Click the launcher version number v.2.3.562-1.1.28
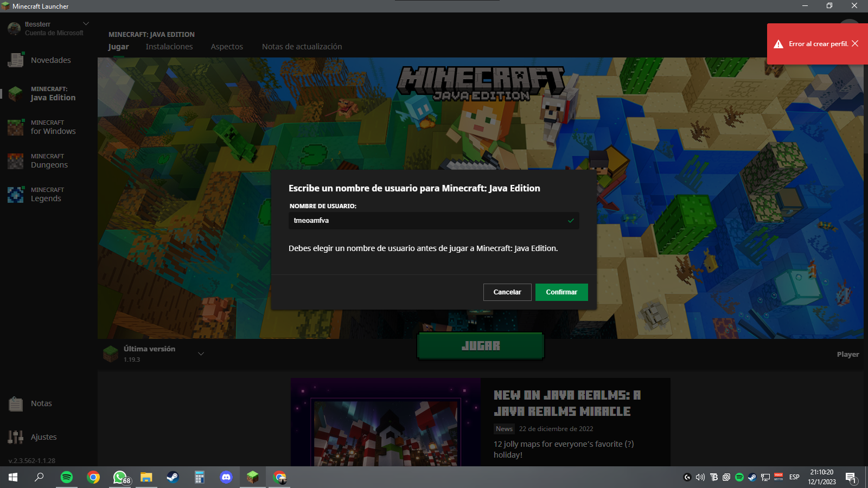The width and height of the screenshot is (868, 488). 32,461
